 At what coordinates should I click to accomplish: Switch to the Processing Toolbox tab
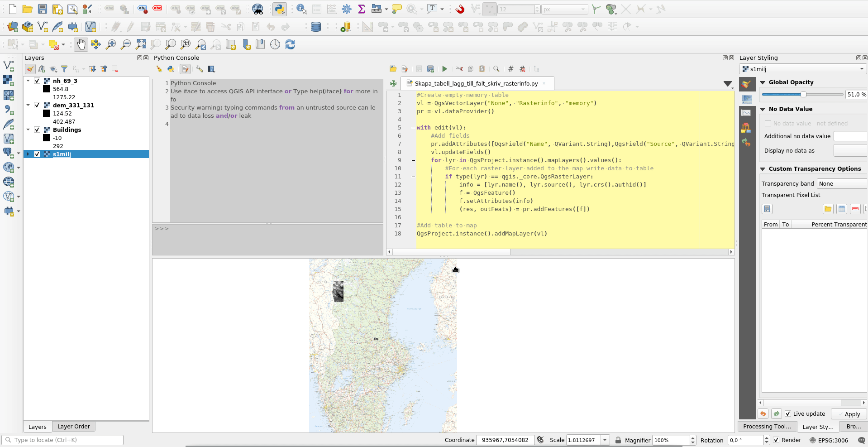pos(767,427)
